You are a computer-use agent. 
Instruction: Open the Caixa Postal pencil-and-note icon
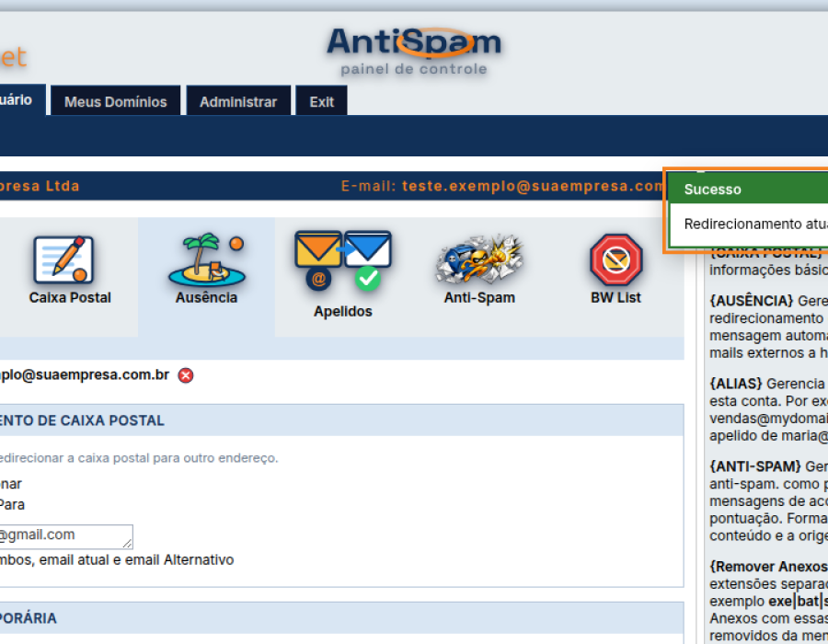pyautogui.click(x=63, y=259)
